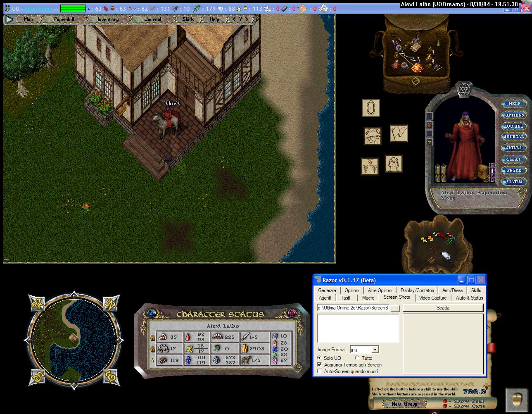
Task: Click the dagger icon beside the paperdoll backpack
Action: pyautogui.click(x=492, y=172)
